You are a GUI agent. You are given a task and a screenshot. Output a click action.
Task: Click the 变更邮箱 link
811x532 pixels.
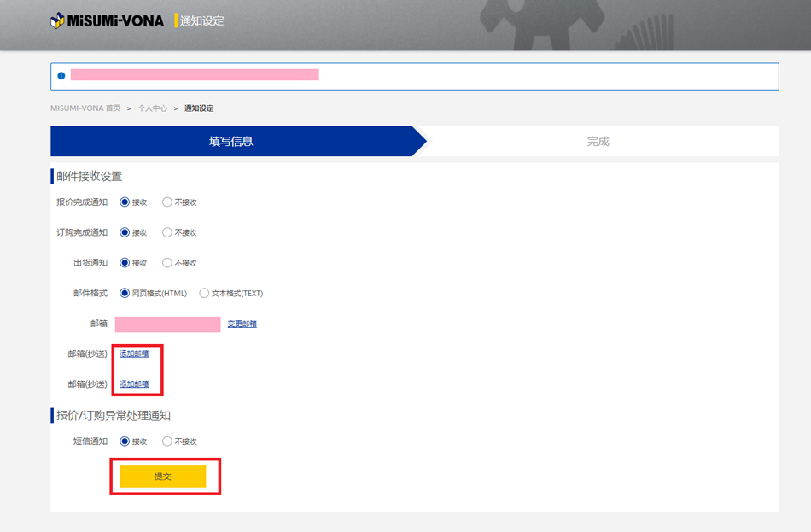[x=242, y=324]
